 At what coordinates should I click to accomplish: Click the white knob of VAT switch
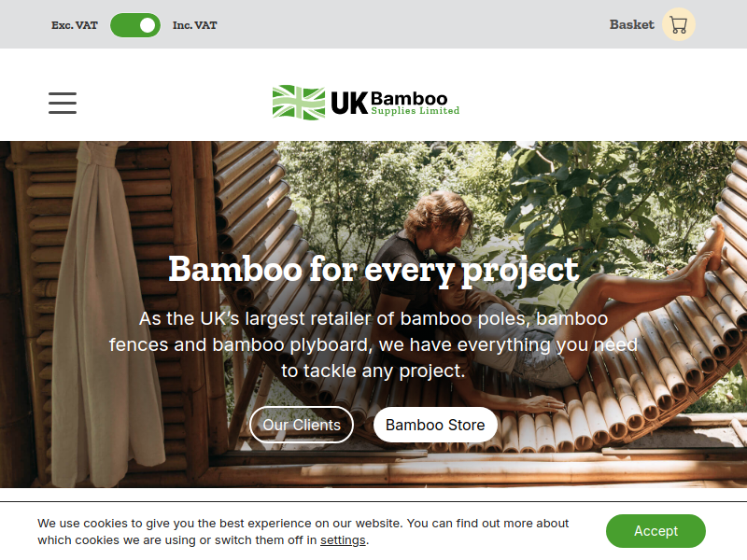tap(148, 25)
